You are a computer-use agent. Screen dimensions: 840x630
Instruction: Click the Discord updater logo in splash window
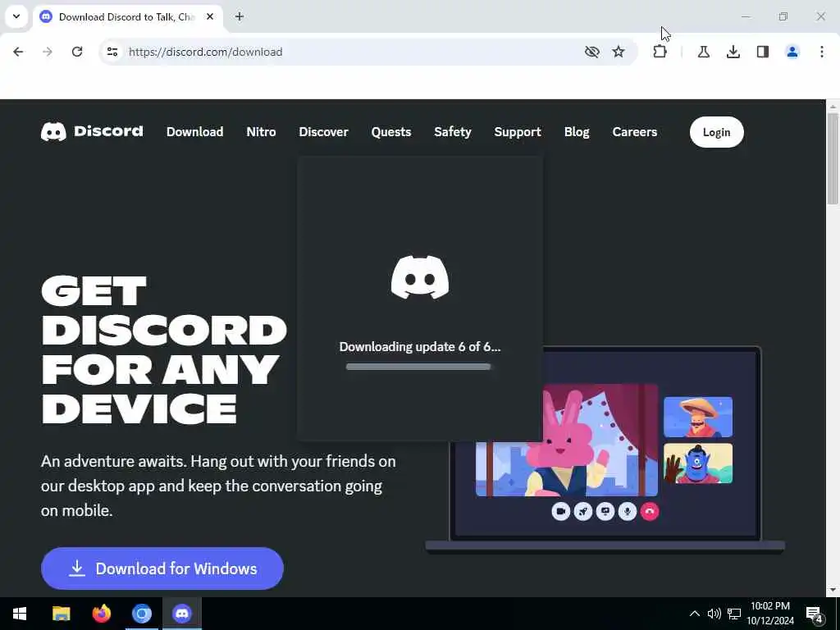pyautogui.click(x=420, y=277)
